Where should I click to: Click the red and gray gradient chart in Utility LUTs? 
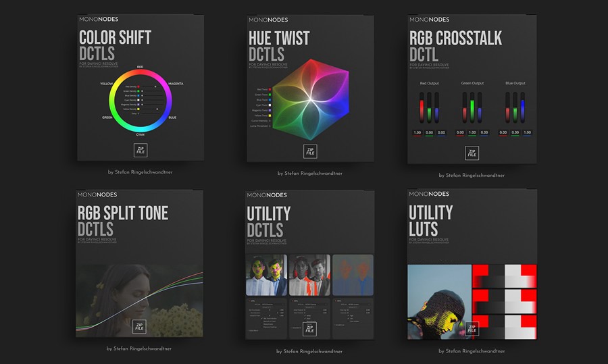(504, 302)
